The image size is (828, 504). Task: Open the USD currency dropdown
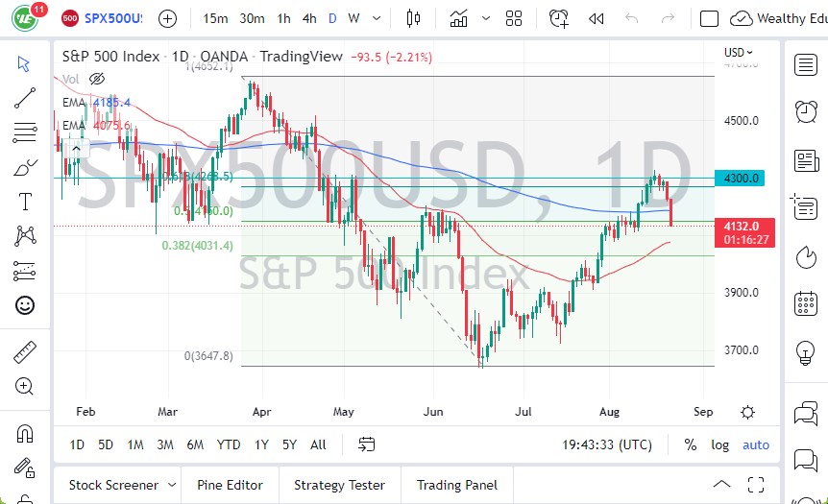(738, 52)
